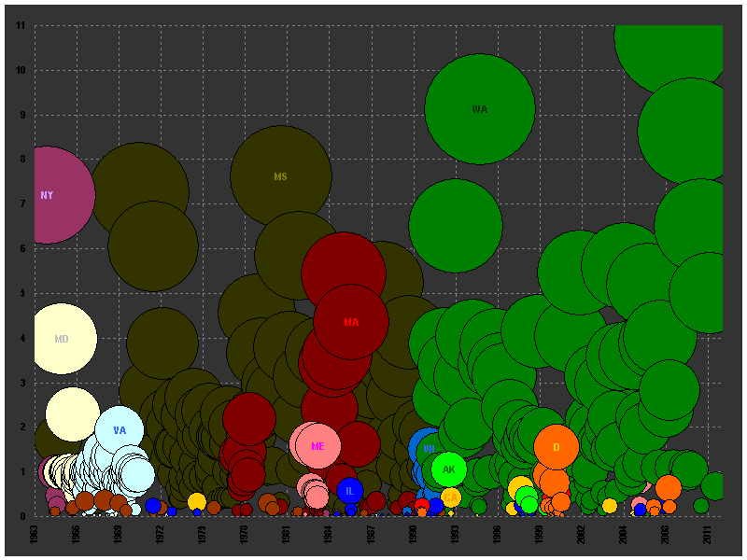Select the pink ME bubble

pos(317,446)
